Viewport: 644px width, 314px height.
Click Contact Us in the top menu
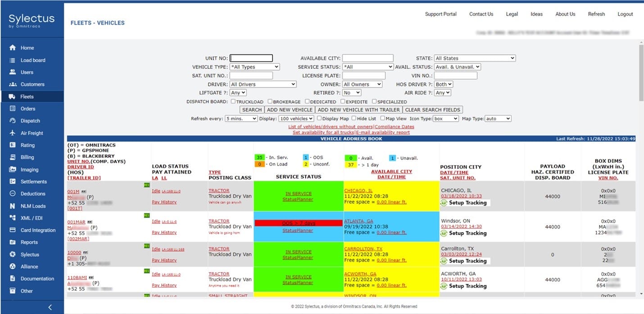[481, 14]
